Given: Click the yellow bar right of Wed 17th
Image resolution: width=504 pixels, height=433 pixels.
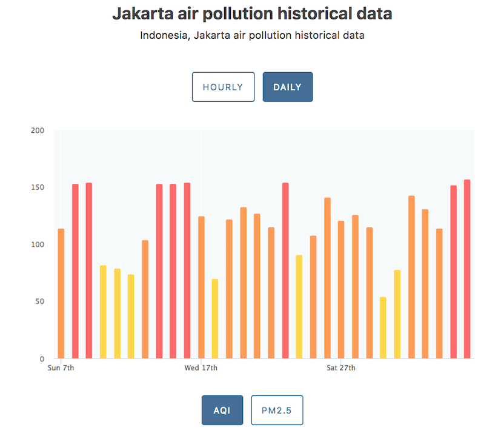Looking at the screenshot, I should (215, 318).
